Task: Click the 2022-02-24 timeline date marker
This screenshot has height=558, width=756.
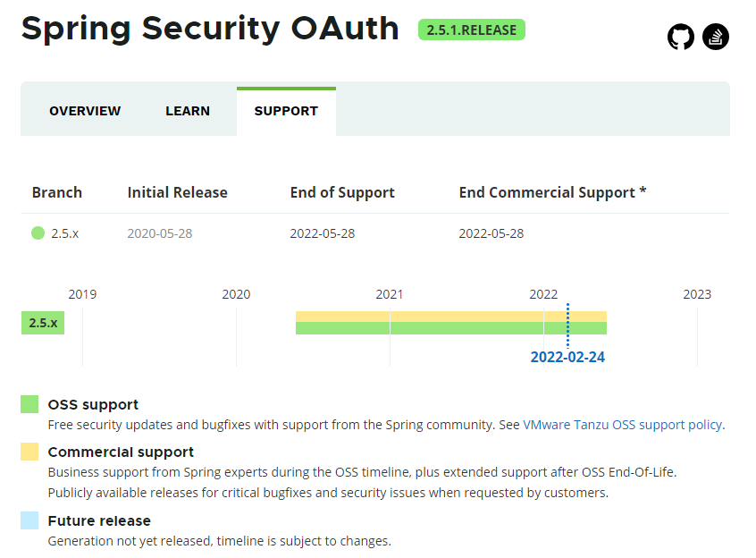Action: 567,357
